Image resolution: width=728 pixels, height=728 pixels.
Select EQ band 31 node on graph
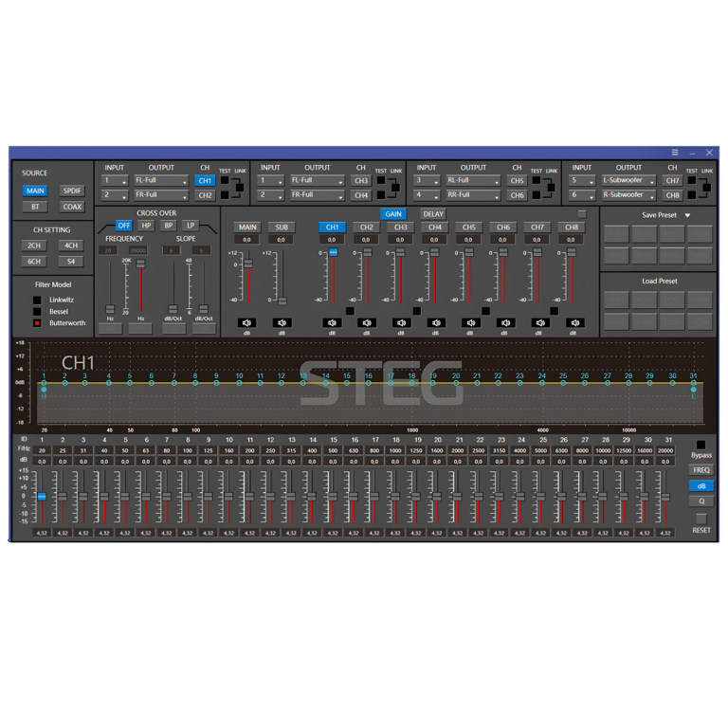(693, 383)
